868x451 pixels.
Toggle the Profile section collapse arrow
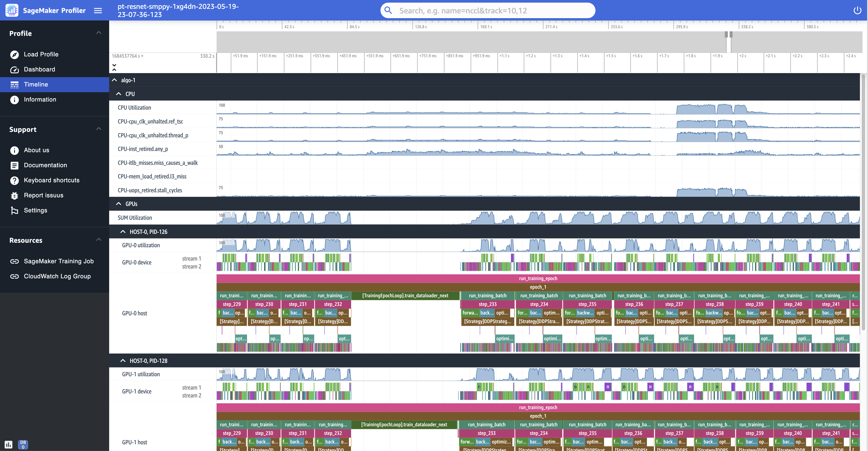coord(98,32)
